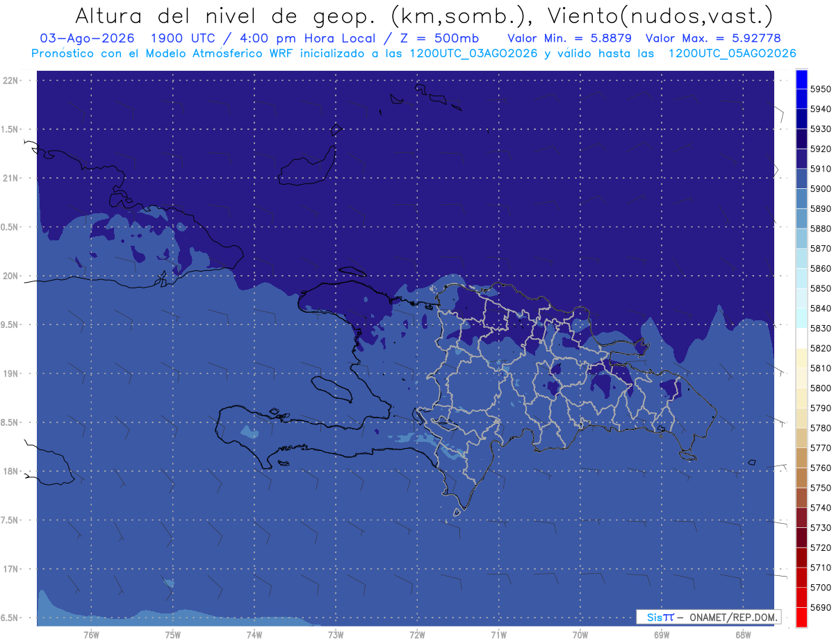Screen dimensions: 834x644
Task: Pick the brown legend band between 5760 and 5750
Action: pos(801,477)
